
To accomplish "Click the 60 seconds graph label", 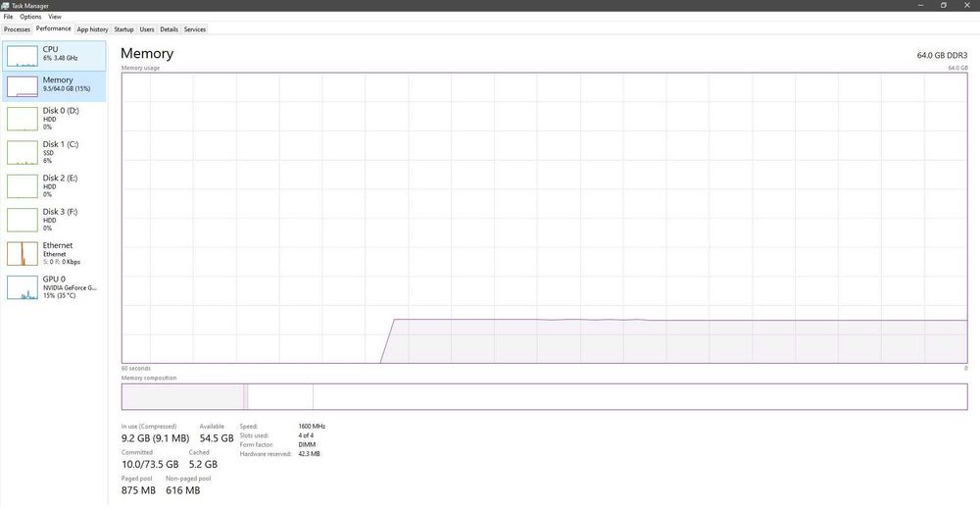I will (x=135, y=369).
